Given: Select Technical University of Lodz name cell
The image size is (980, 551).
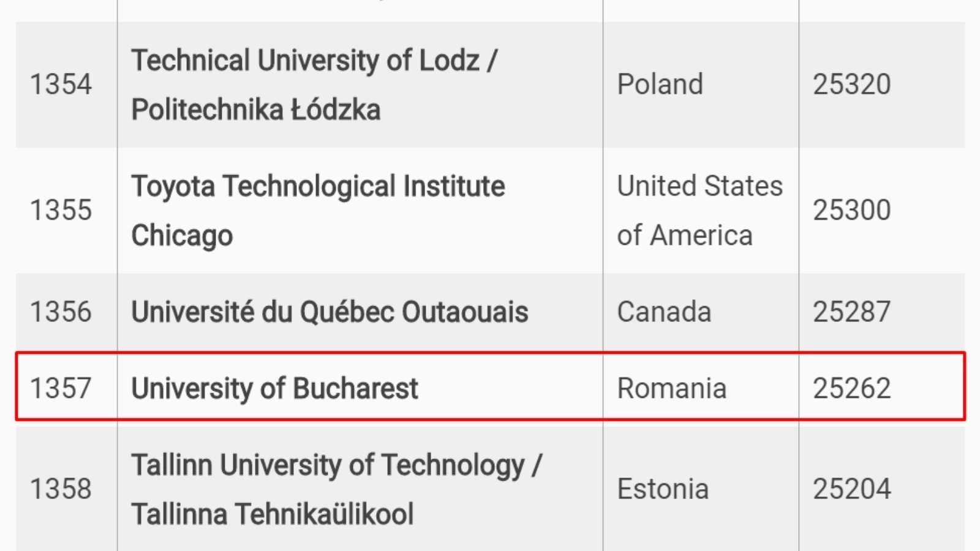Looking at the screenshot, I should click(x=315, y=85).
